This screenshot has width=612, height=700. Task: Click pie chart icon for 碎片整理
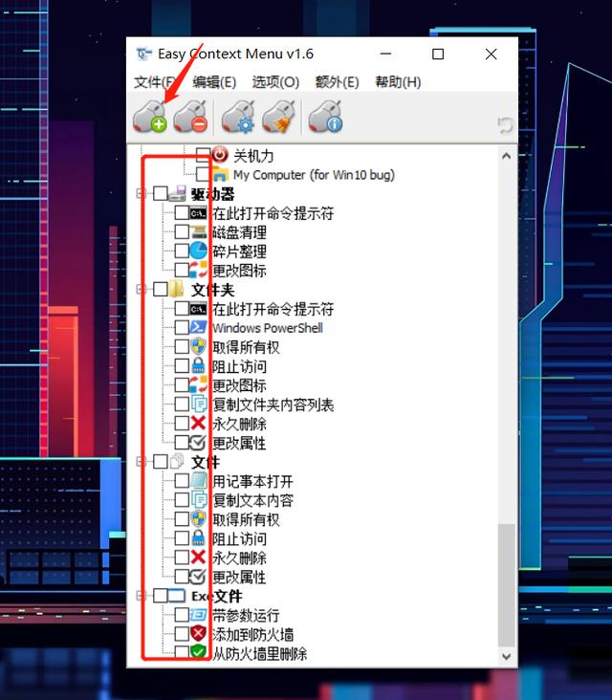(198, 251)
